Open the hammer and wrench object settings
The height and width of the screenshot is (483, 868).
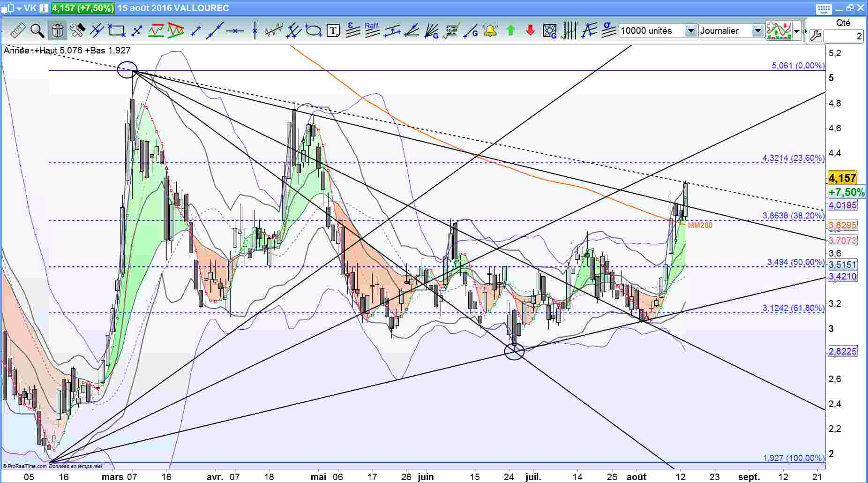77,31
